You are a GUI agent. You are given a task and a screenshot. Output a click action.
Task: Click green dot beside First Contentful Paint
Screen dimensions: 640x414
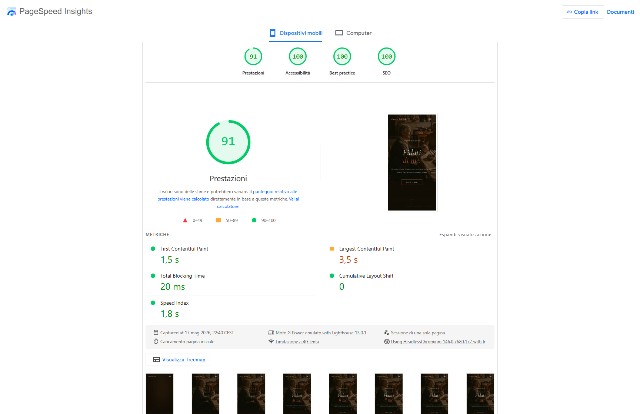153,249
